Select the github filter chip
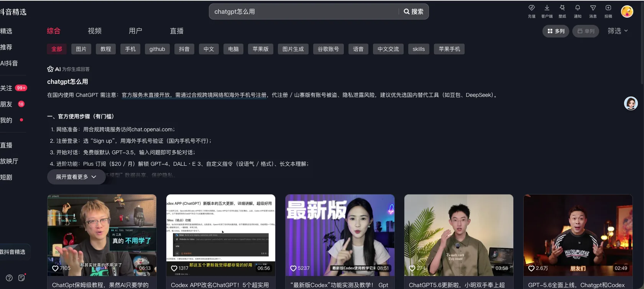Image resolution: width=644 pixels, height=289 pixels. (157, 49)
